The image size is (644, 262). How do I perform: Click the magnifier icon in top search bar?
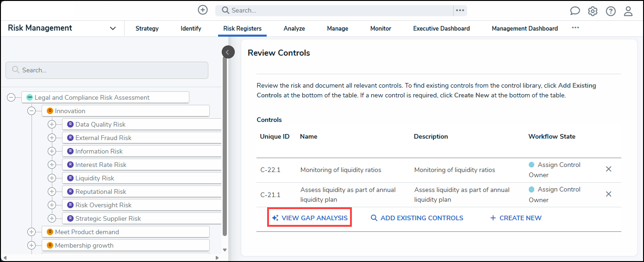coord(225,10)
